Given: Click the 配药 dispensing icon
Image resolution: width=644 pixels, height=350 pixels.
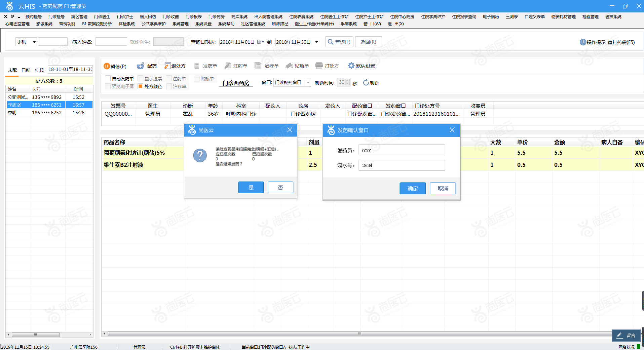Looking at the screenshot, I should 141,66.
